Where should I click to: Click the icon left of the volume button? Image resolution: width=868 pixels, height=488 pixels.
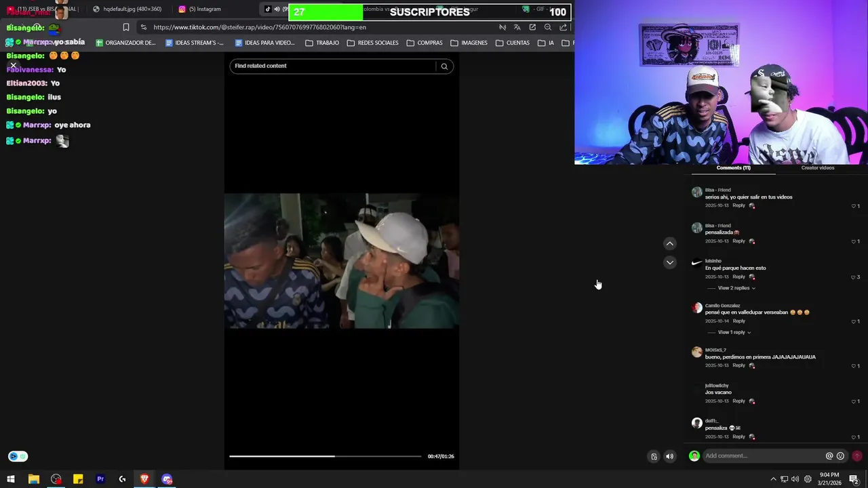pos(654,456)
